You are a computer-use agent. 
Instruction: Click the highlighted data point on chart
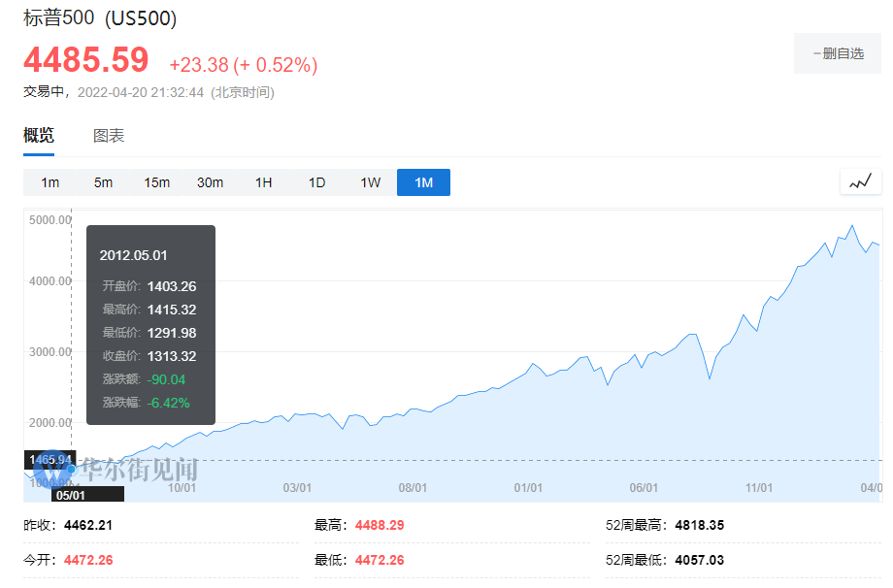click(71, 469)
